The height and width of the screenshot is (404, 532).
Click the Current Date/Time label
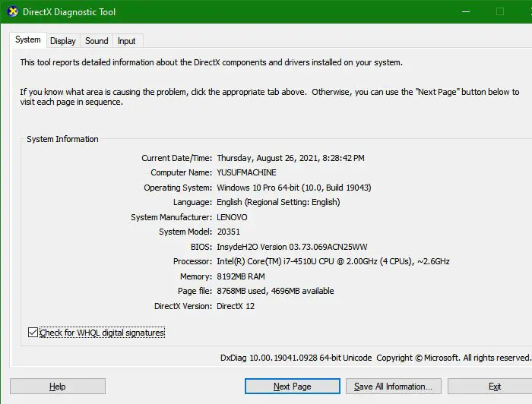pos(177,158)
